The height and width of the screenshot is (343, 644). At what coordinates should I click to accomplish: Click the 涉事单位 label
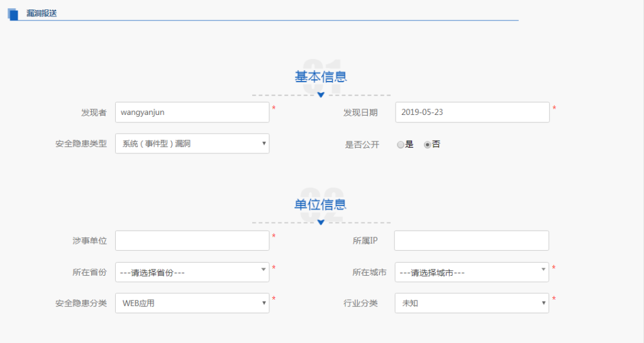(x=89, y=241)
